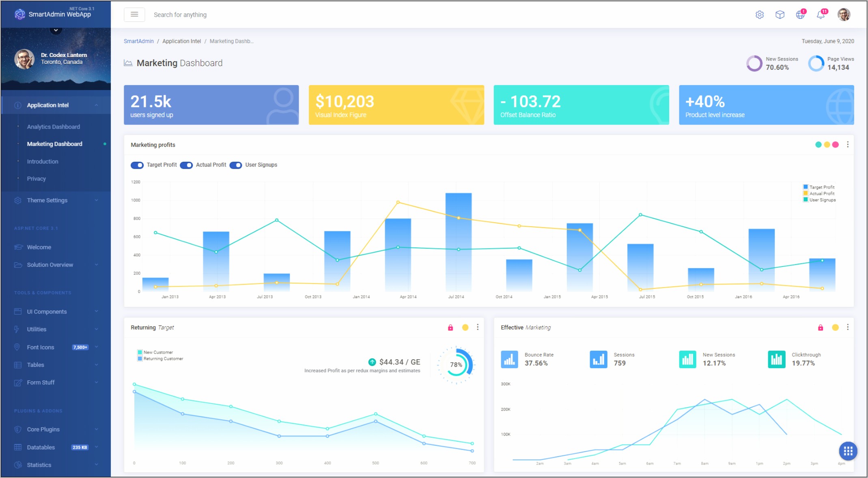Click the Clickthrough chart icon
This screenshot has height=478, width=868.
coord(776,359)
